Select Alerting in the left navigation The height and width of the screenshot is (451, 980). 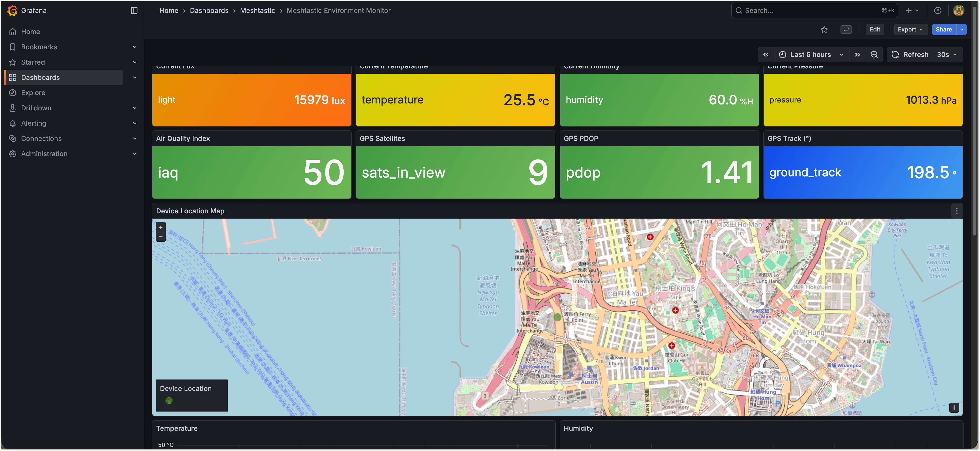(x=34, y=123)
